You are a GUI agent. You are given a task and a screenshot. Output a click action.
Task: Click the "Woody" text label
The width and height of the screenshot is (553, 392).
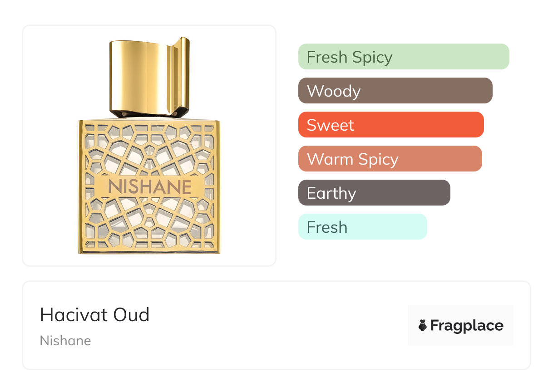(x=334, y=91)
